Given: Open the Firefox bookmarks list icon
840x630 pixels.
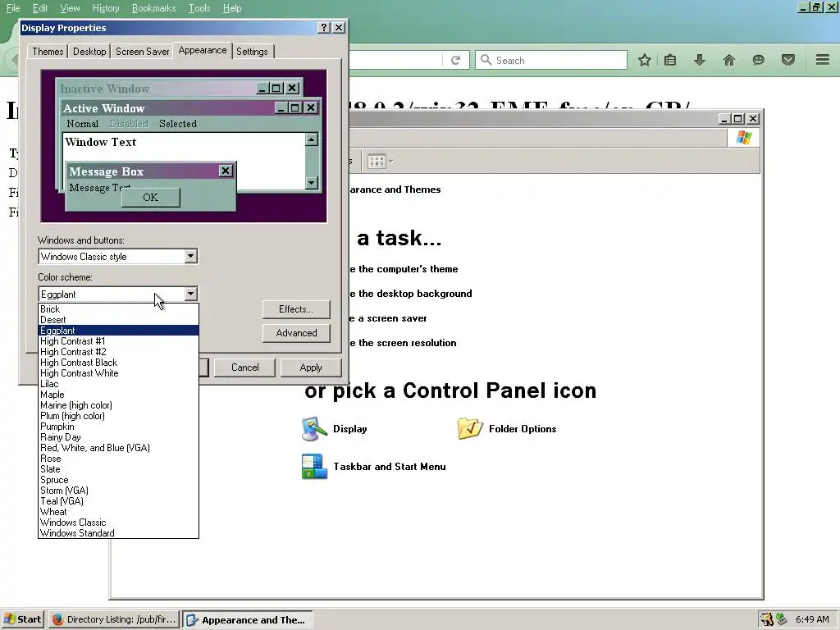Looking at the screenshot, I should pyautogui.click(x=670, y=60).
